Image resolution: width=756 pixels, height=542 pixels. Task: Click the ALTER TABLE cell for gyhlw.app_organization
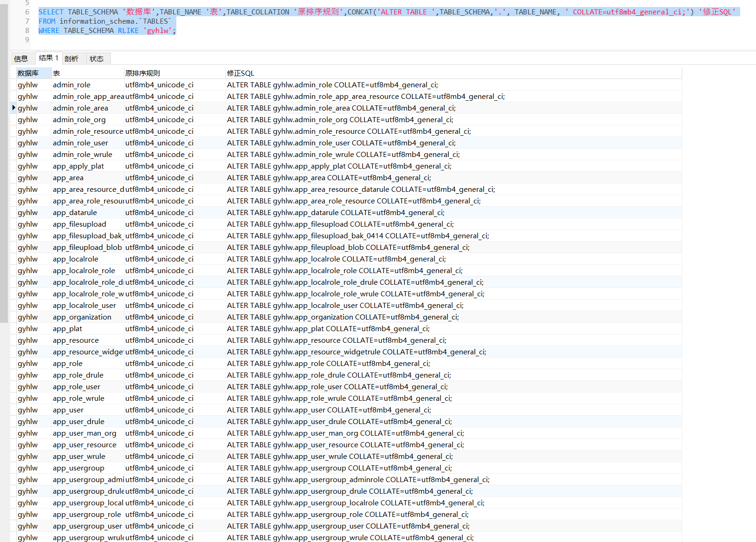[x=342, y=317]
